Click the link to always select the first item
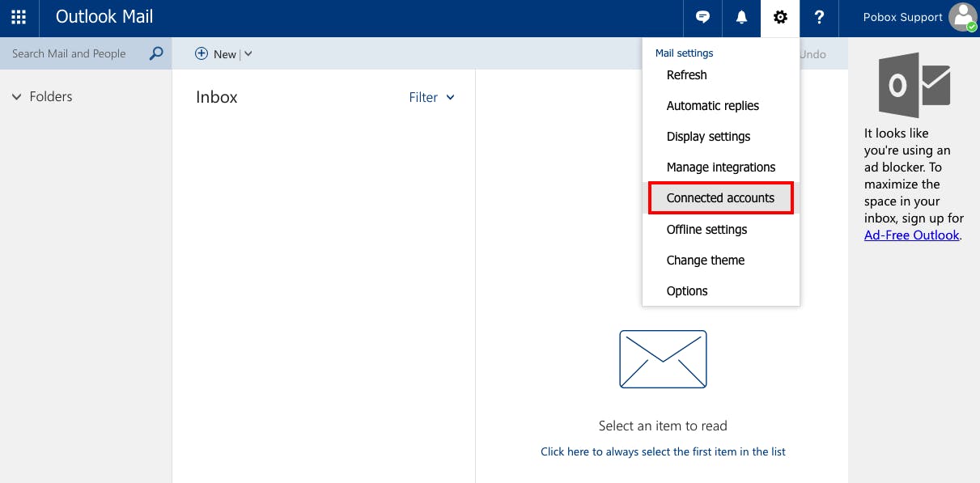 (x=663, y=451)
